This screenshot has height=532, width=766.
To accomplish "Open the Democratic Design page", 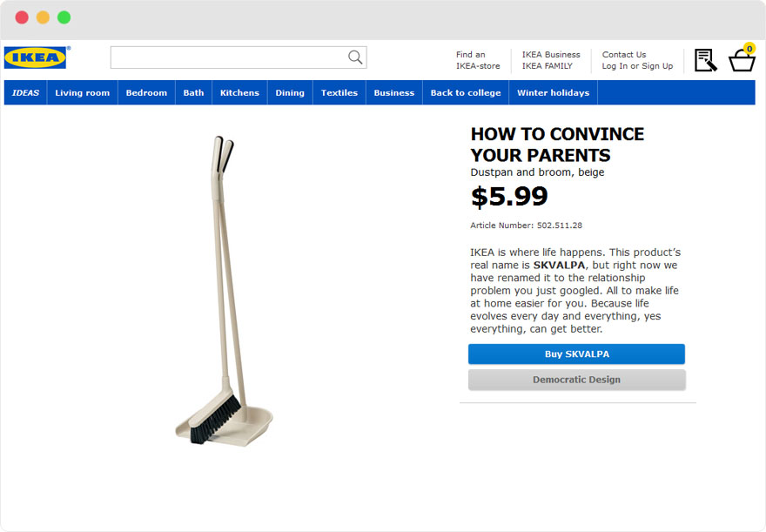I will coord(576,380).
